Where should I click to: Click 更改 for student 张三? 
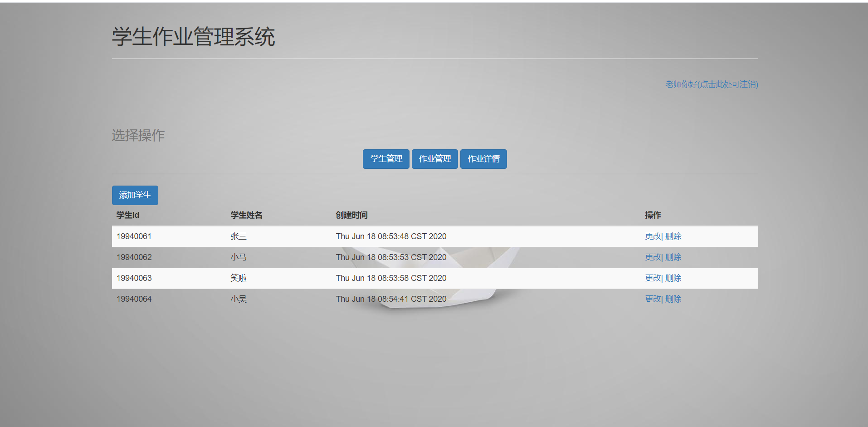pyautogui.click(x=653, y=236)
